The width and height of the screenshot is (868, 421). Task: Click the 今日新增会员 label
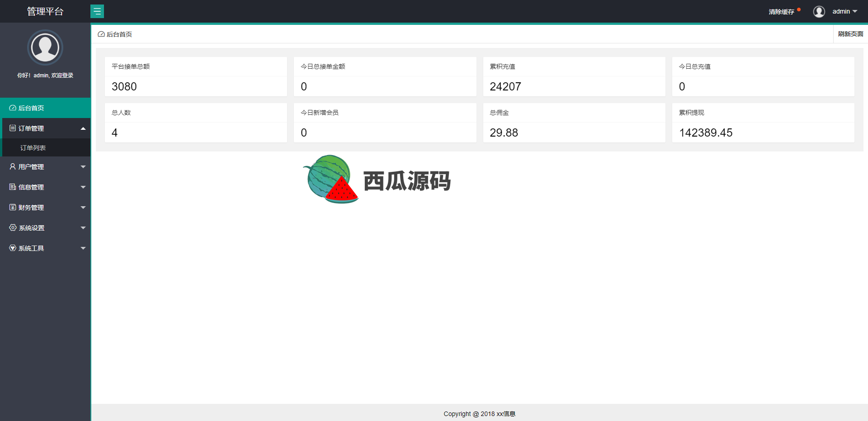(320, 113)
